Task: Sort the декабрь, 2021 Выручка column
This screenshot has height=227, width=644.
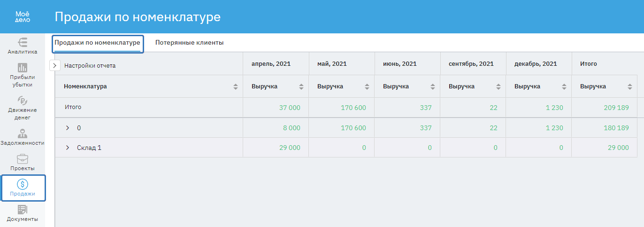Action: click(x=564, y=86)
